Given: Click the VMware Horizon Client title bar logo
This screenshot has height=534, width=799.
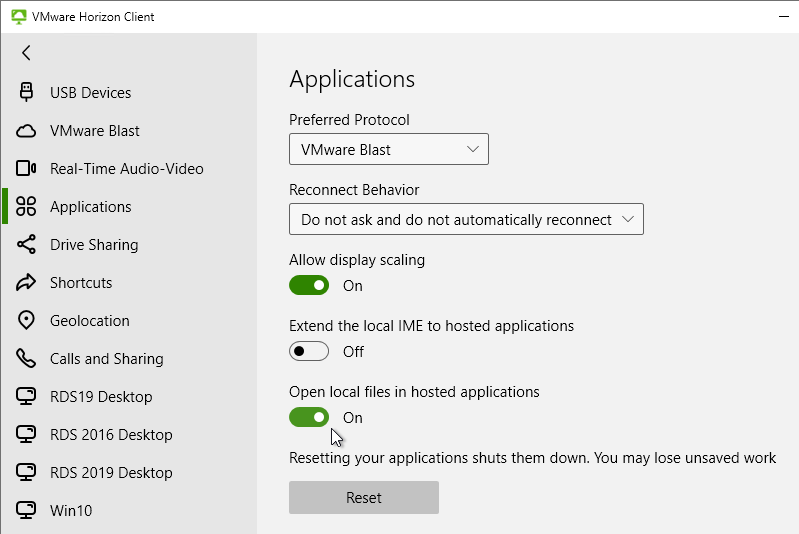Looking at the screenshot, I should 18,17.
